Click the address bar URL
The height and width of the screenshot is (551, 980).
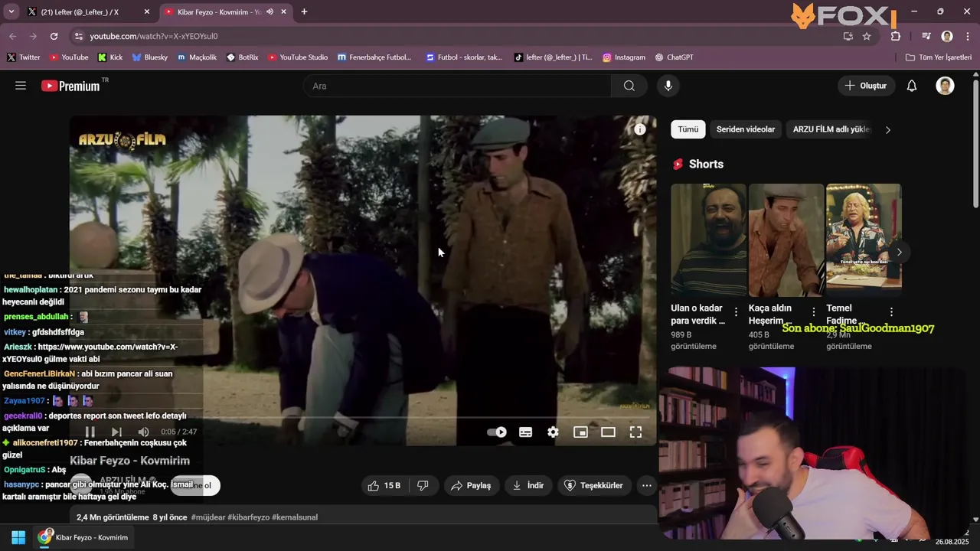153,36
